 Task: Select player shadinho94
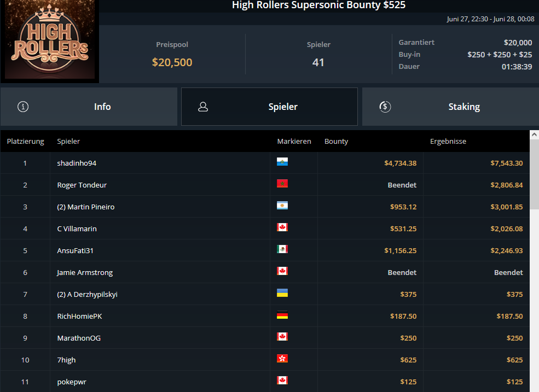77,163
